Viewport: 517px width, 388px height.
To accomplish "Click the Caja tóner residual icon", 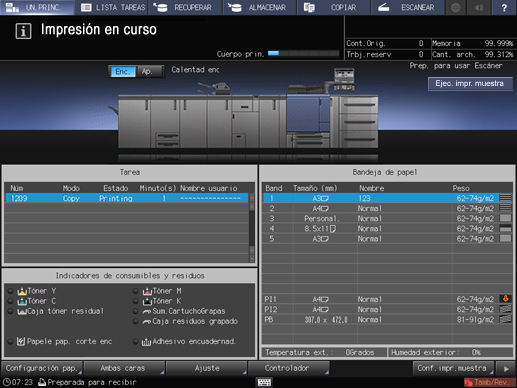I will coord(22,312).
